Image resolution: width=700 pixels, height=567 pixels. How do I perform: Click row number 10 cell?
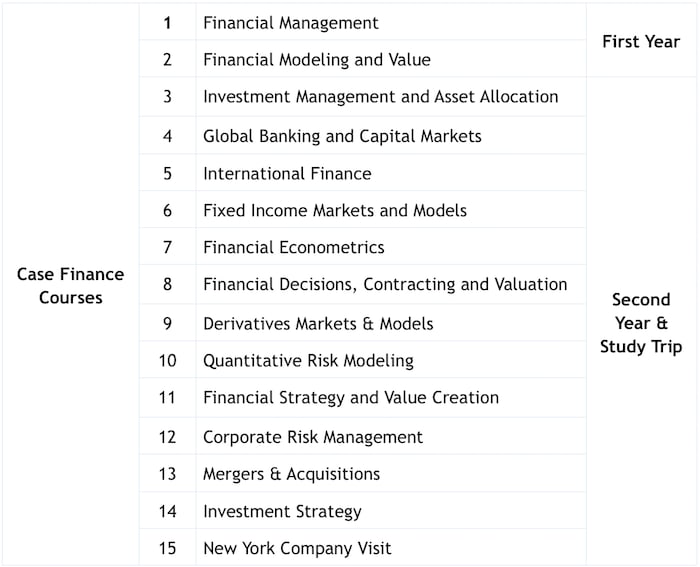click(167, 361)
